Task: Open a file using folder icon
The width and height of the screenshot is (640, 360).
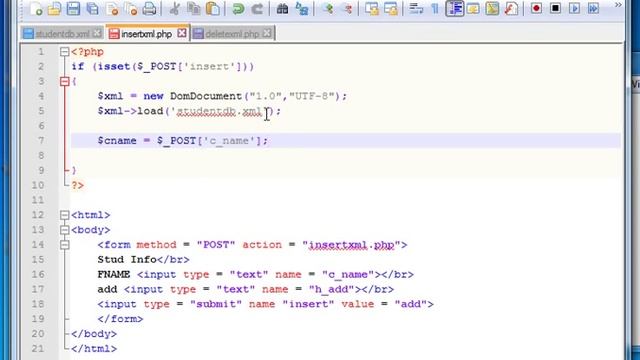Action: point(54,9)
